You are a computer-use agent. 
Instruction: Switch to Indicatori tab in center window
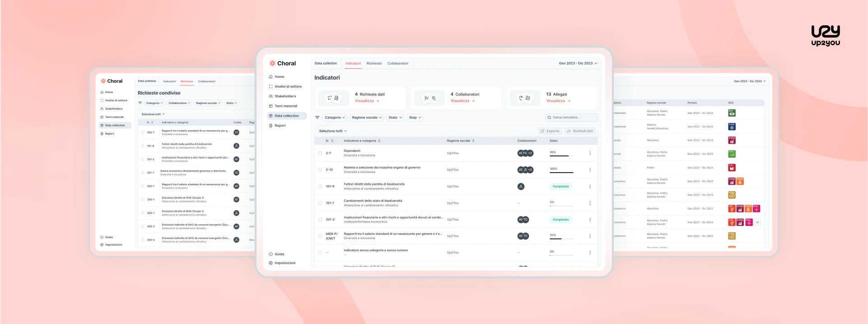click(353, 63)
